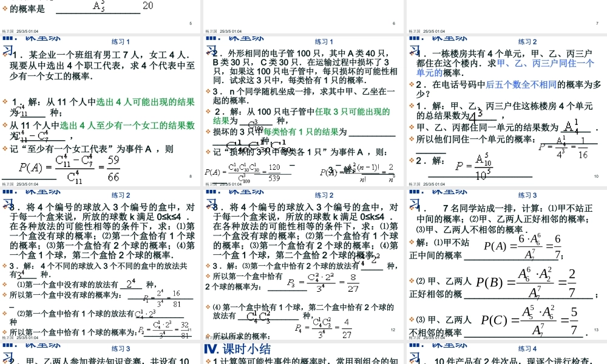
Task: Click the P₂ result 32/81
Action: click(185, 331)
